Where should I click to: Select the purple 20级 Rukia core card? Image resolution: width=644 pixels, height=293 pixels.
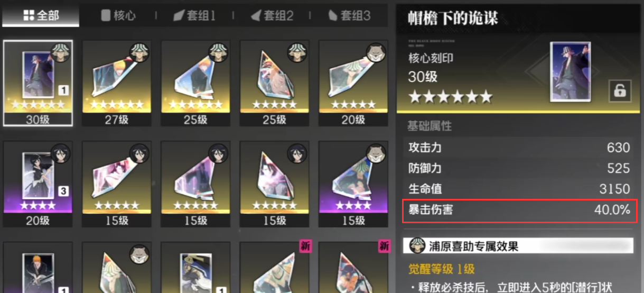[38, 184]
